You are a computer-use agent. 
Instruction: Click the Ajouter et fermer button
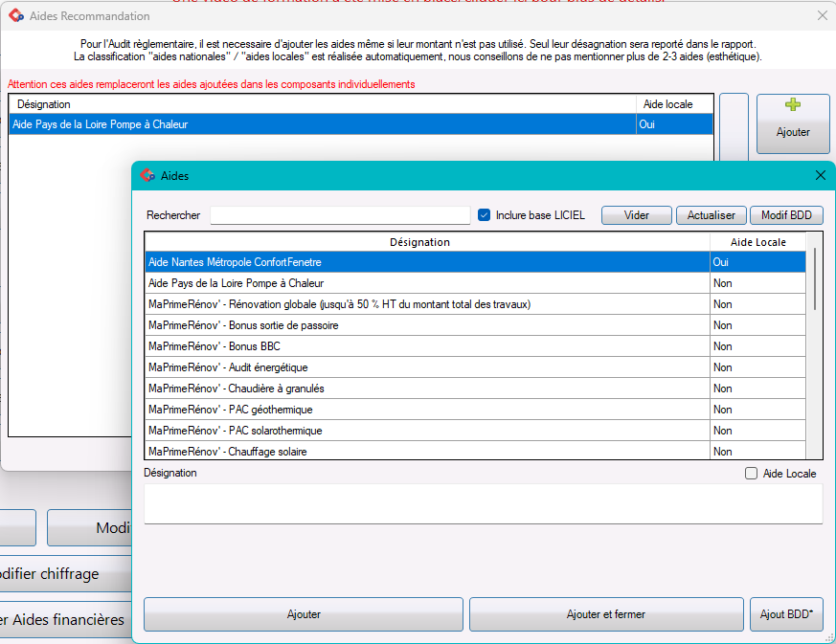pos(606,614)
